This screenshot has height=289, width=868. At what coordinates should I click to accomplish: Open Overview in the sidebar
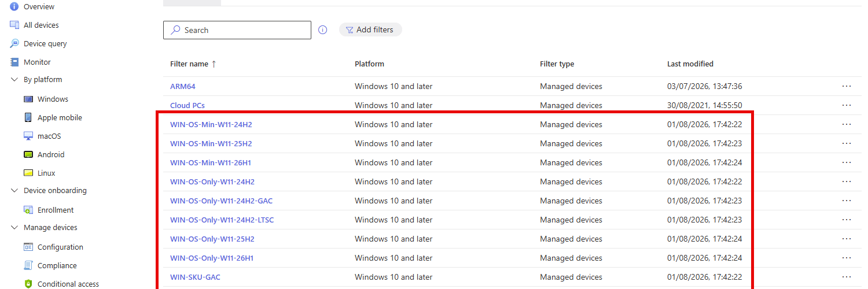tap(39, 6)
